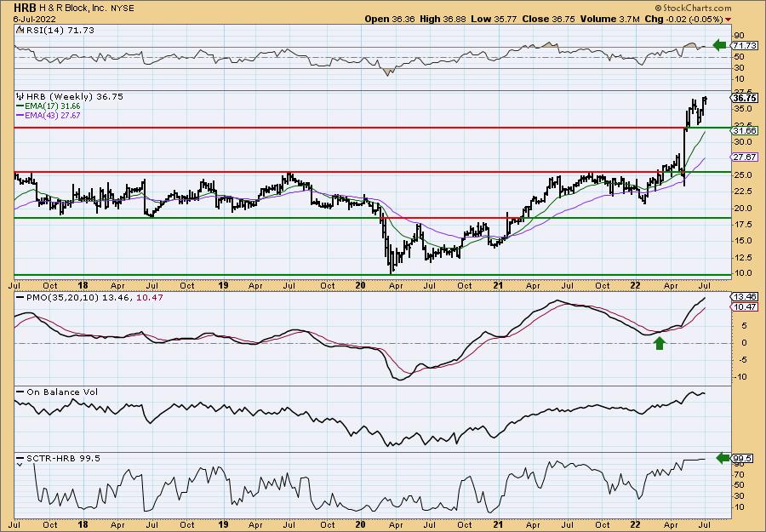
Task: Click the 71.73 RSI value tag on the right axis
Action: 745,45
